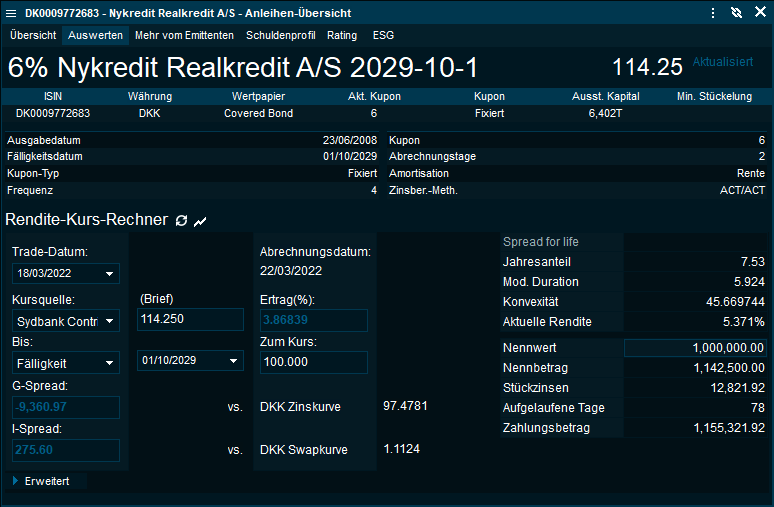774x507 pixels.
Task: Click the Brief price field 114.250
Action: [190, 319]
